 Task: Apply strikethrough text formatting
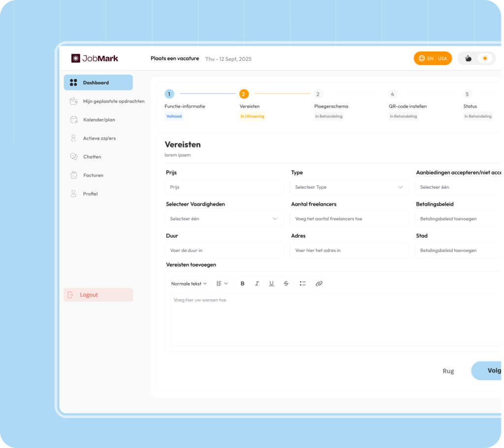tap(286, 284)
